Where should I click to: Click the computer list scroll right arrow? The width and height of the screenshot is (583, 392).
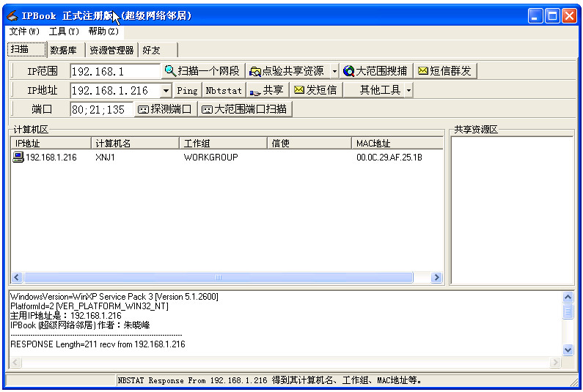tap(437, 277)
